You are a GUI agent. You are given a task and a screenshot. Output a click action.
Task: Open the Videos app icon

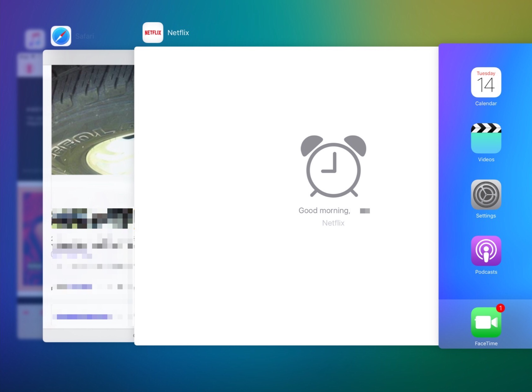coord(486,138)
